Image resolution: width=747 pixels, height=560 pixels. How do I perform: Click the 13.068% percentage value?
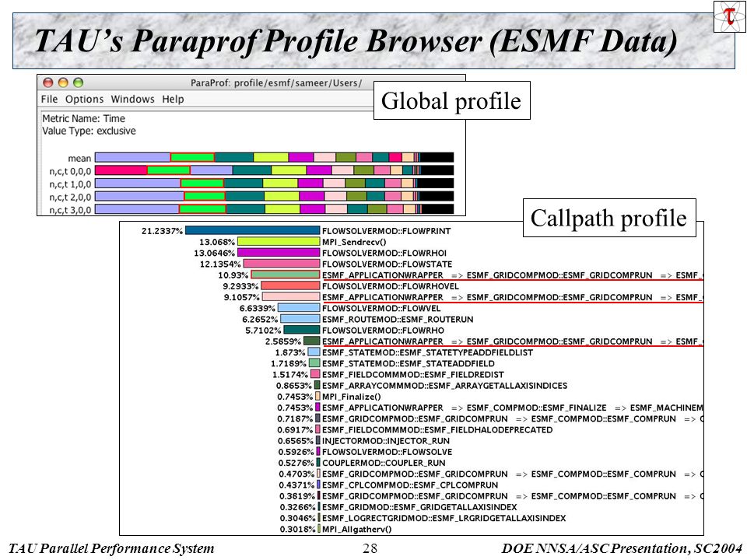pyautogui.click(x=217, y=242)
